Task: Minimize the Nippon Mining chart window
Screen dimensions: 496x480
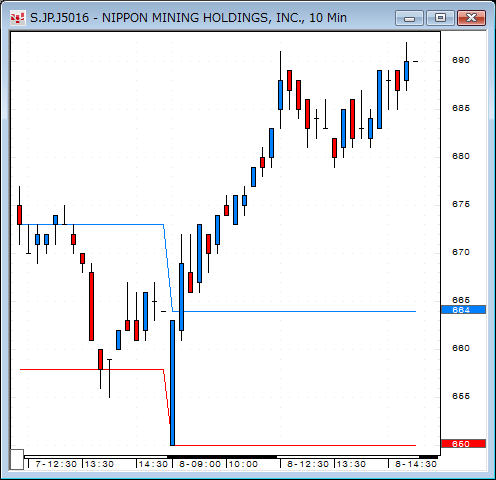Action: [x=409, y=18]
